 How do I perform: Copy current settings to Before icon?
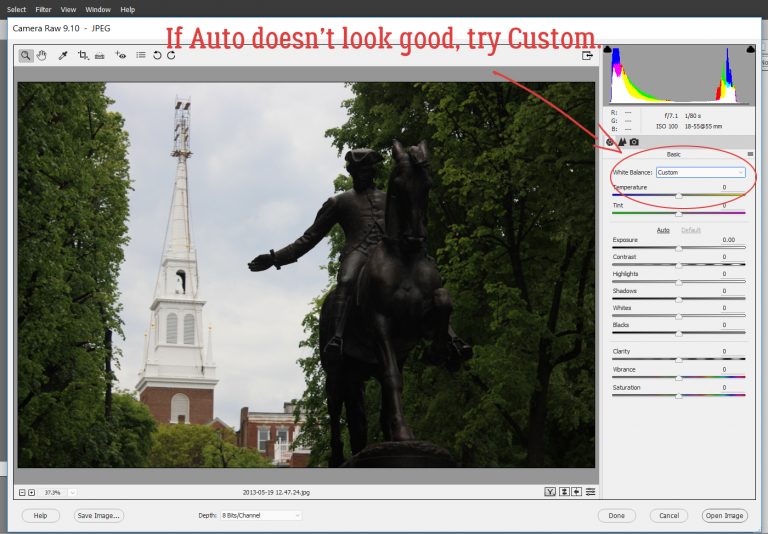click(x=576, y=491)
